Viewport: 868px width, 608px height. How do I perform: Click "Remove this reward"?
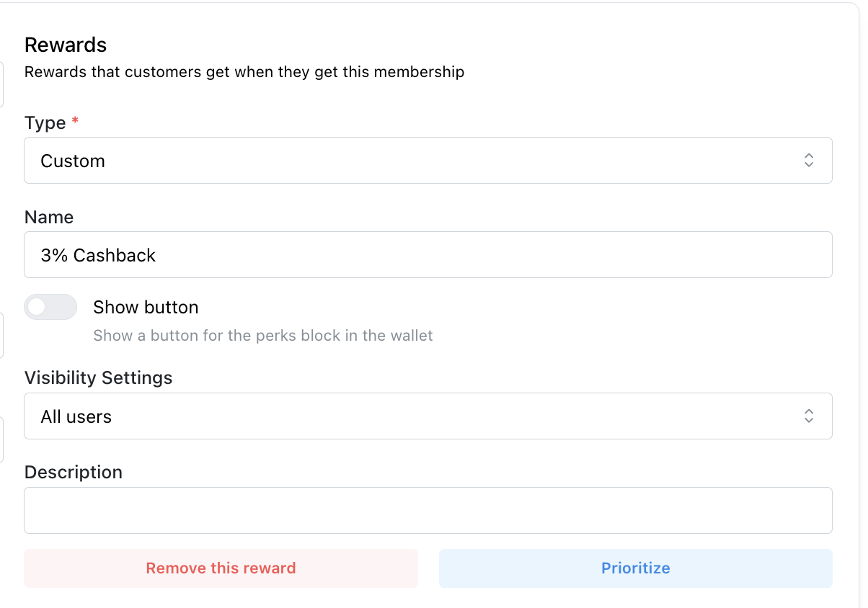pos(221,568)
